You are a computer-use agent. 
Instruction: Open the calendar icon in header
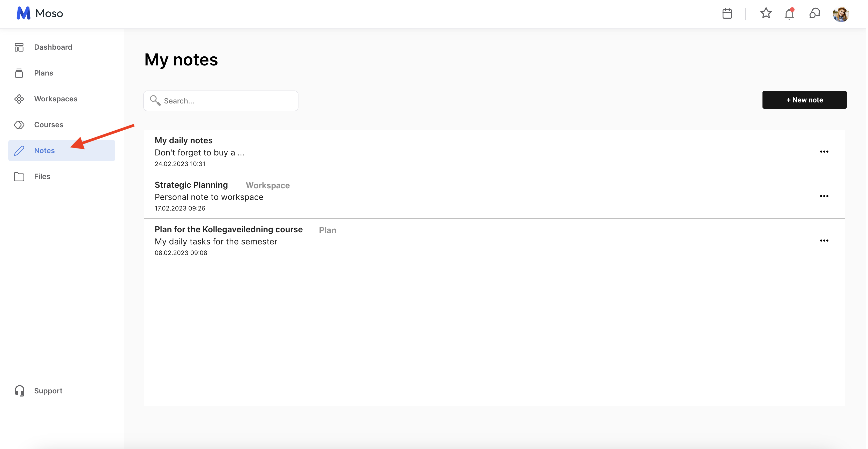727,13
